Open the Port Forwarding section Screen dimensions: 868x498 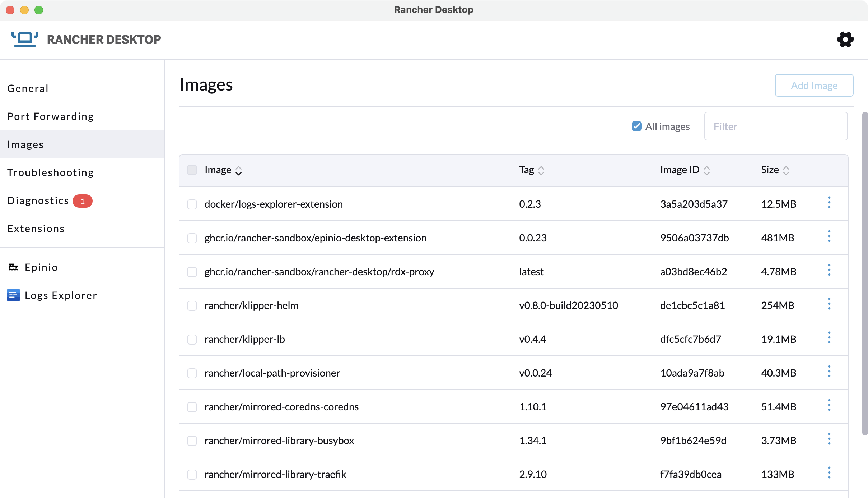point(50,116)
